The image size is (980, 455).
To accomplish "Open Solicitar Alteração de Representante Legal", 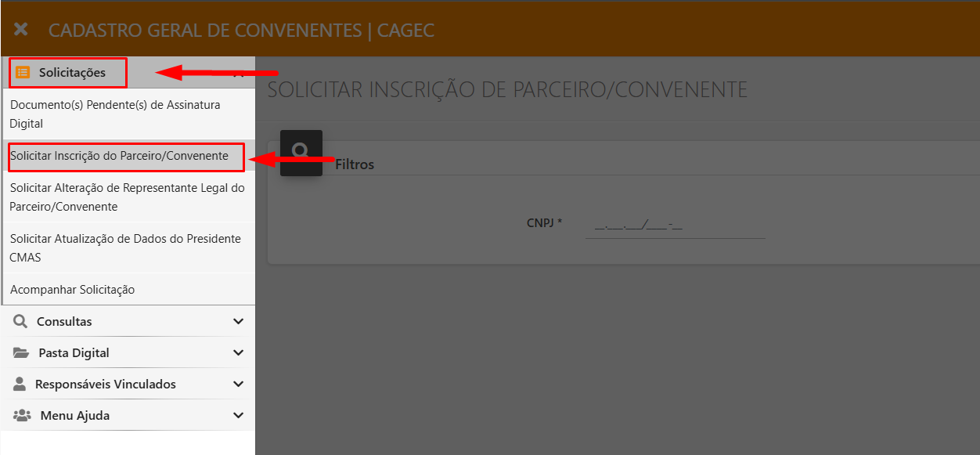I will click(x=128, y=197).
